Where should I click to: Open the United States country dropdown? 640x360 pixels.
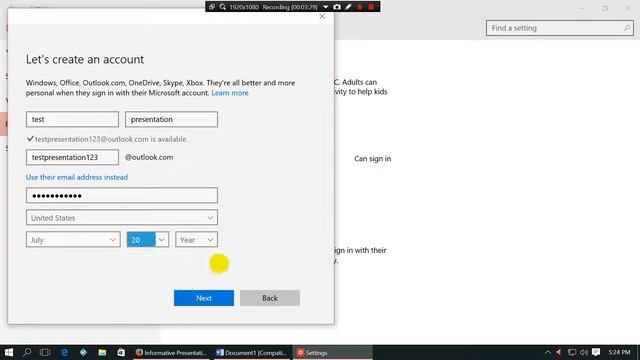(122, 218)
